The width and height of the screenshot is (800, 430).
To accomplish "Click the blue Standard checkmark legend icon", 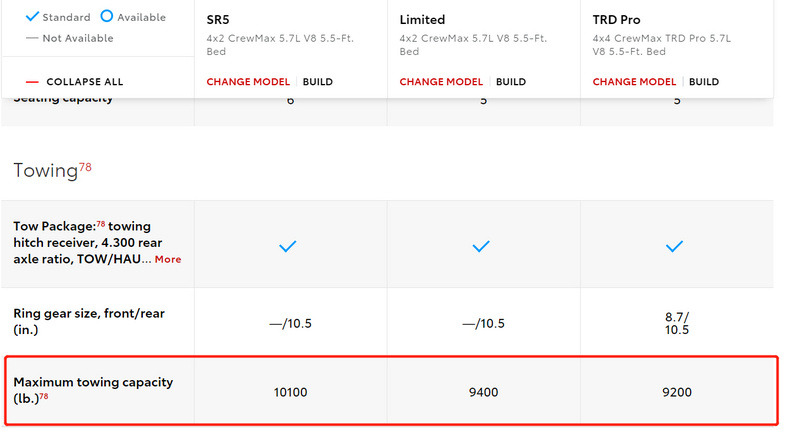I will [x=32, y=16].
